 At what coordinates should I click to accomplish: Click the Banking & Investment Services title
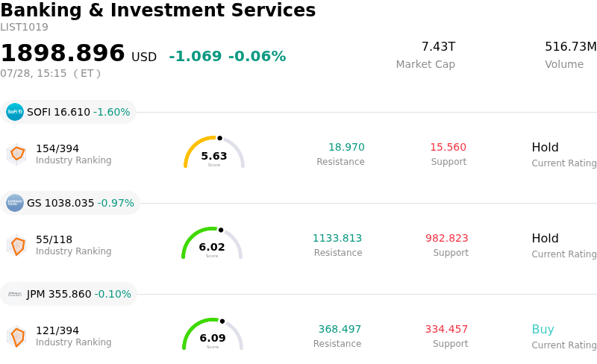[158, 10]
